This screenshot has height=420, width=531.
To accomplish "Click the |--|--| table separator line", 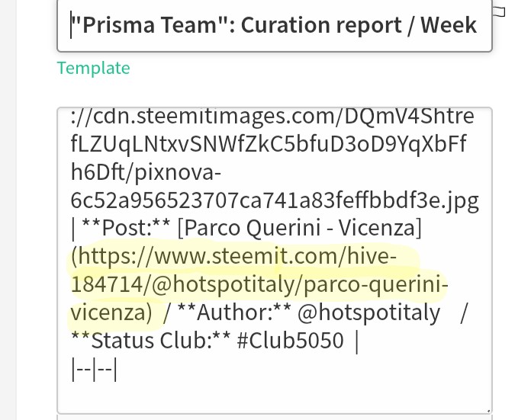I will 94,369.
